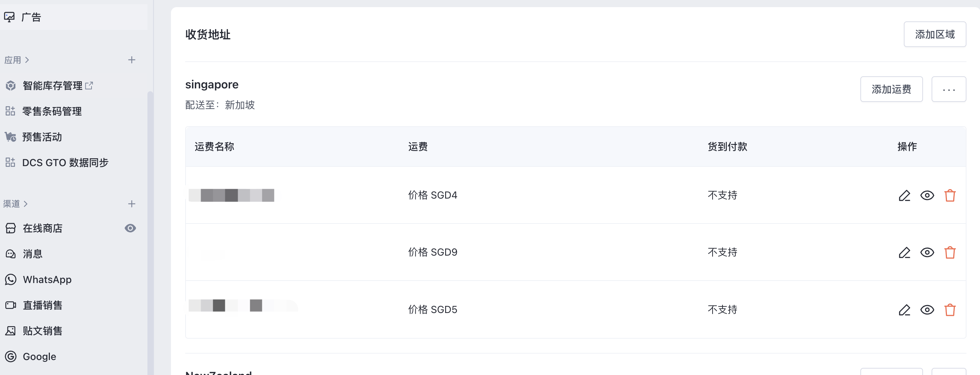Go to 直播销售 in the sidebar
This screenshot has width=980, height=375.
[42, 305]
